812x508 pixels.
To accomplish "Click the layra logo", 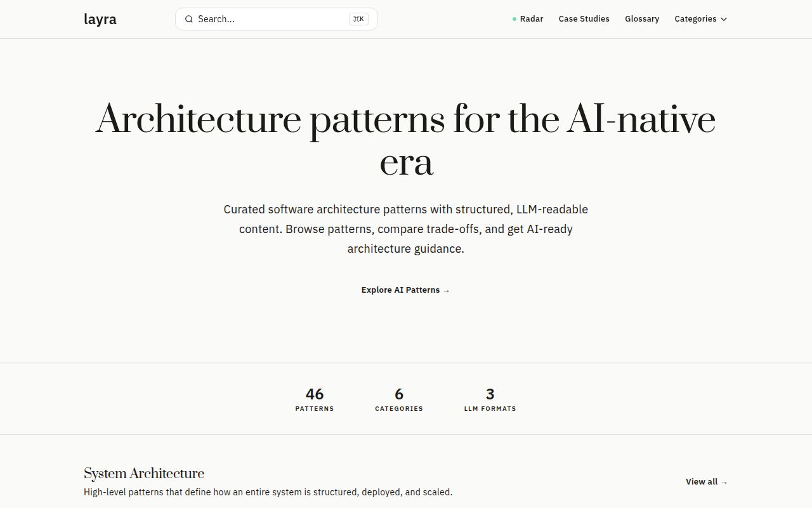I will (x=100, y=19).
